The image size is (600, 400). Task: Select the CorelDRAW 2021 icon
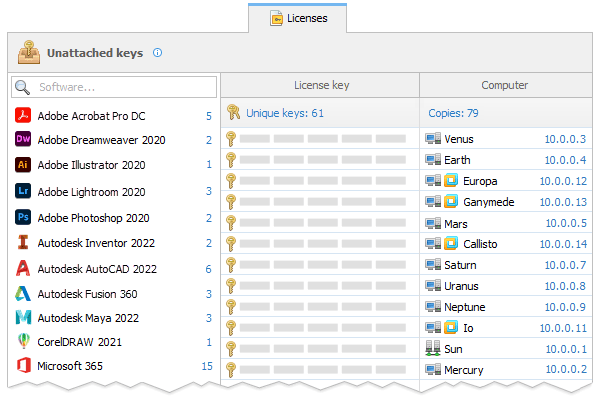[x=24, y=341]
